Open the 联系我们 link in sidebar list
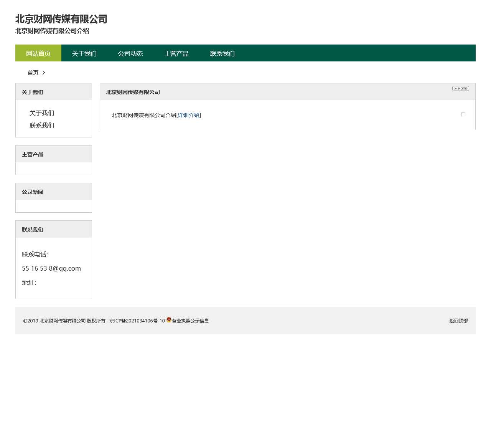The width and height of the screenshot is (491, 448). 42,125
